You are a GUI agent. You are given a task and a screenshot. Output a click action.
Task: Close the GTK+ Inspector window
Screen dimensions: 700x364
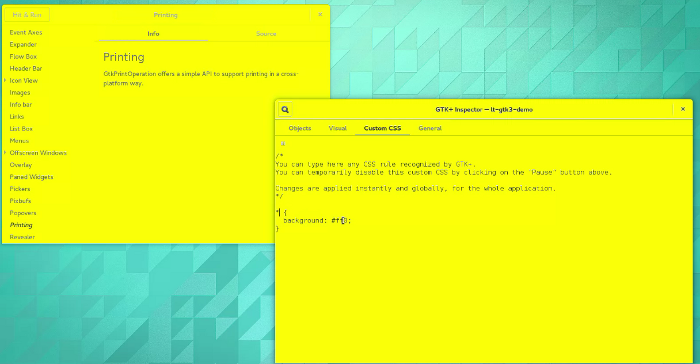click(x=683, y=109)
